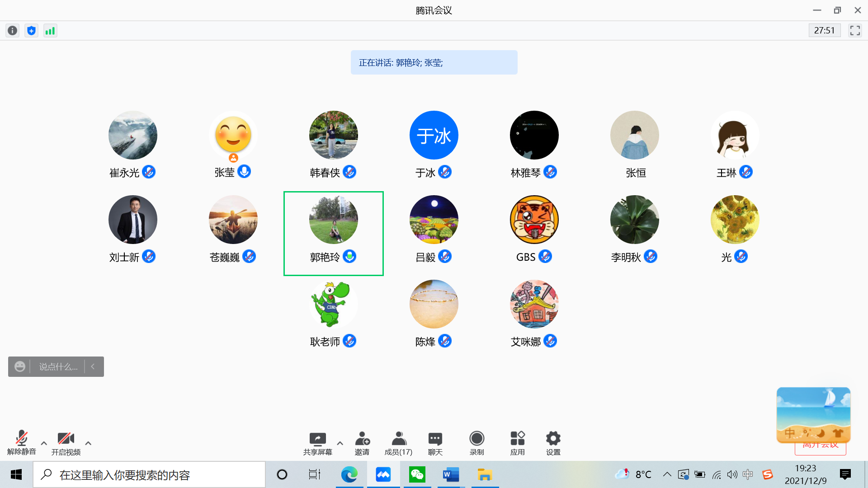Click GBS muted mic icon

pos(545,256)
